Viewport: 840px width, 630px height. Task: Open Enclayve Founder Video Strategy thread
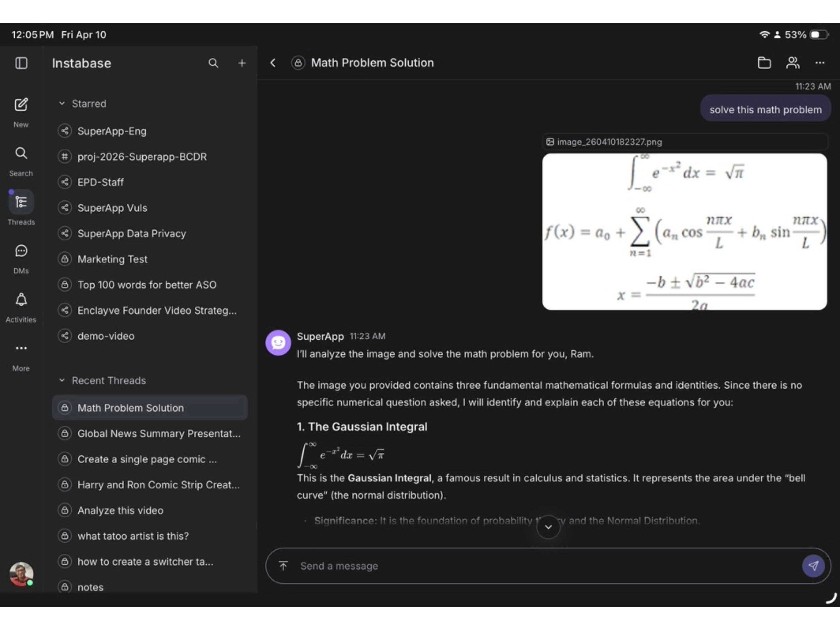[150, 310]
